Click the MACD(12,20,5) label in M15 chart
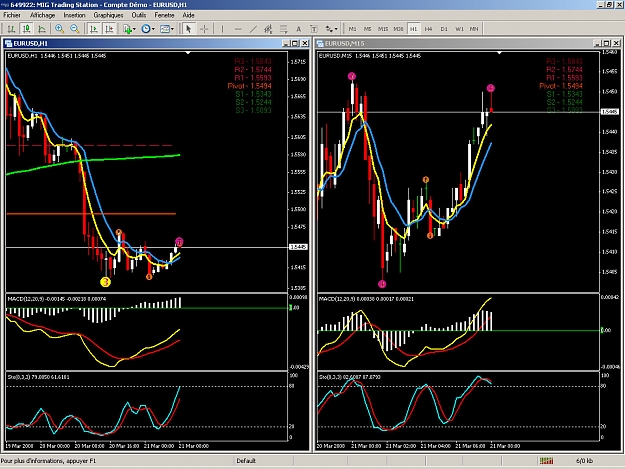Viewport: 625px width, 469px height. [x=336, y=299]
